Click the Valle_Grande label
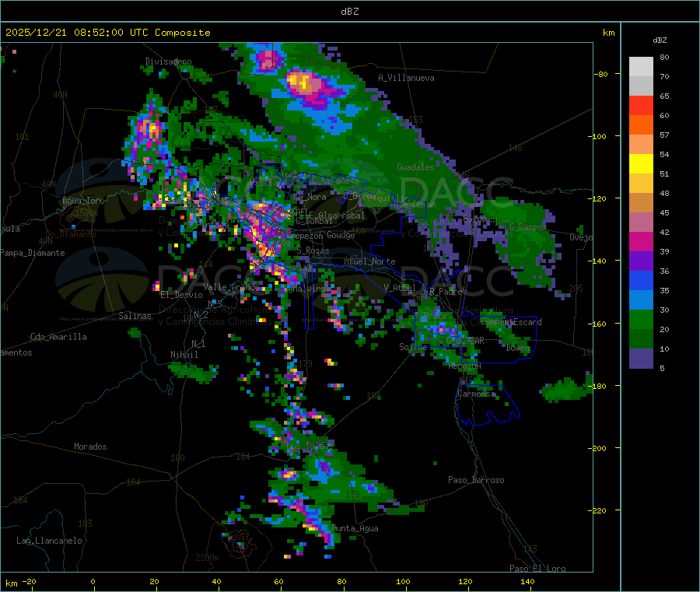 click(231, 287)
